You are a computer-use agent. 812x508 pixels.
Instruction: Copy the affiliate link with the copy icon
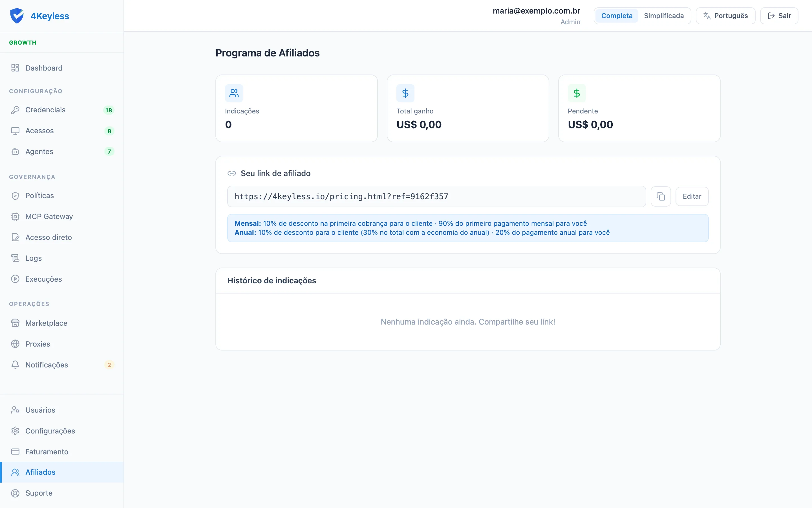pyautogui.click(x=661, y=196)
